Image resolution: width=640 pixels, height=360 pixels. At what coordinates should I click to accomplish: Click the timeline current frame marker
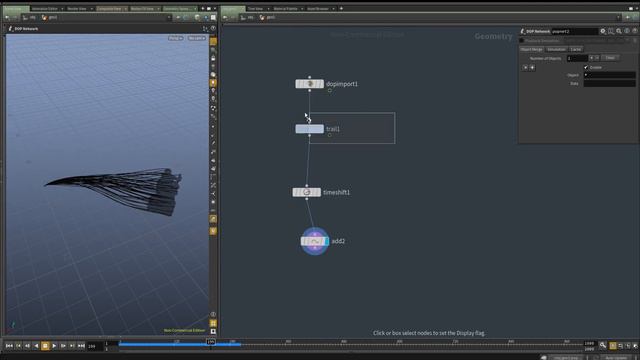pos(211,342)
